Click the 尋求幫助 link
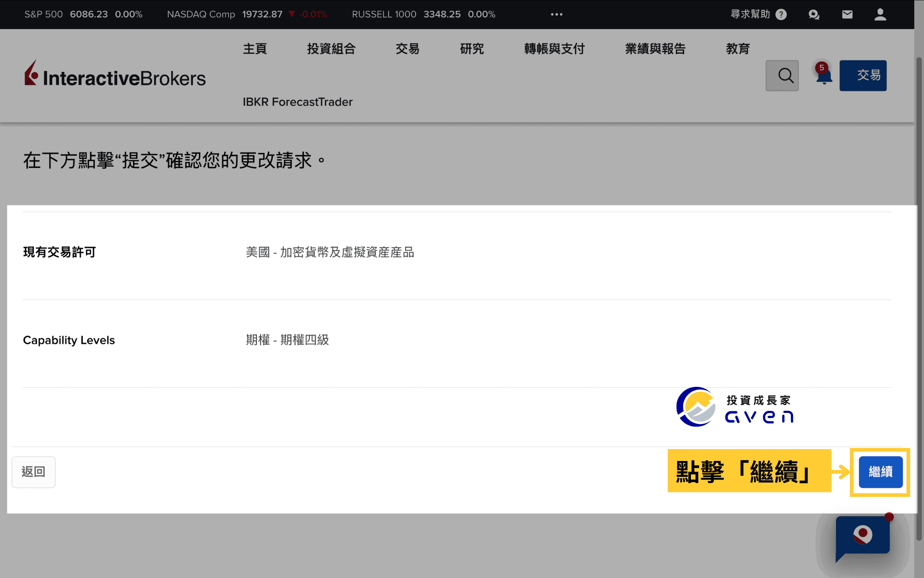The width and height of the screenshot is (924, 578). [x=750, y=14]
